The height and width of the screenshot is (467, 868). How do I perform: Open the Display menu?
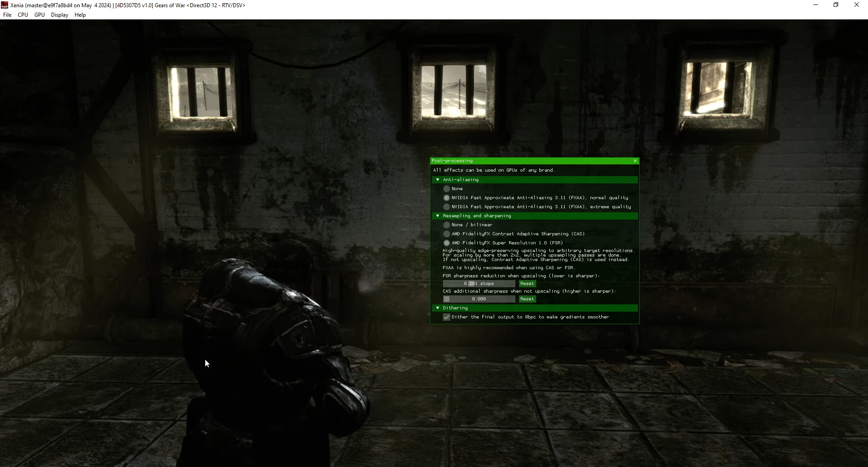[59, 15]
